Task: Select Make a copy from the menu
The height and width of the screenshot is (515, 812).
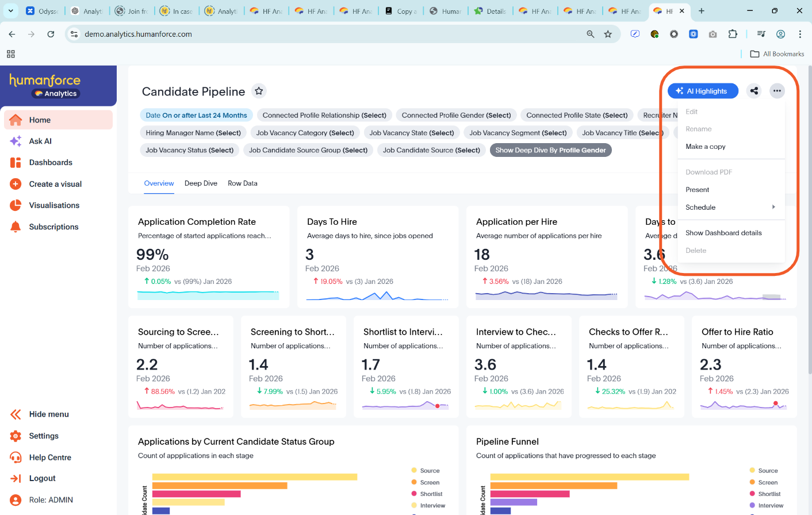Action: pyautogui.click(x=705, y=147)
